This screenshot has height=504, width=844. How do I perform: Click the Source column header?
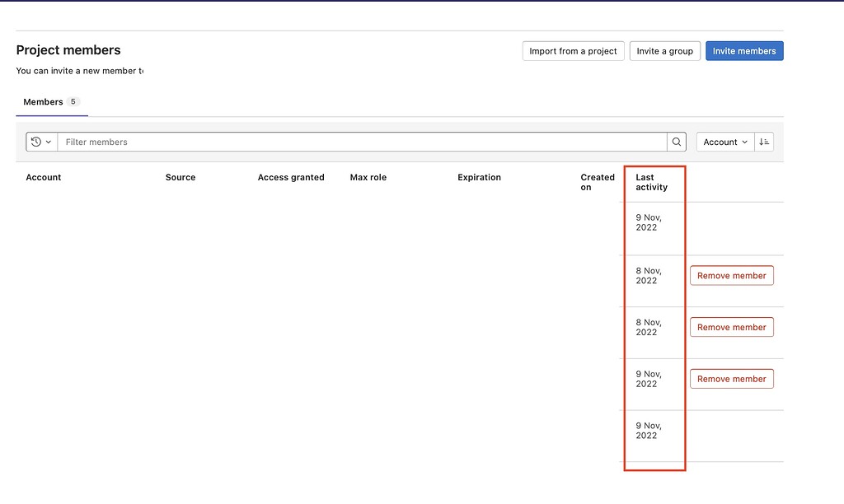(x=180, y=177)
